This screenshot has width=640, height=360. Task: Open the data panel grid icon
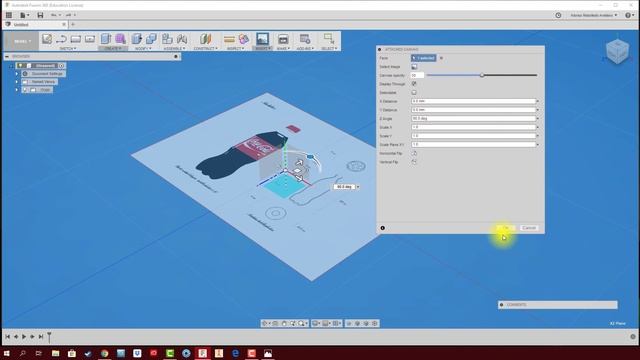point(9,15)
